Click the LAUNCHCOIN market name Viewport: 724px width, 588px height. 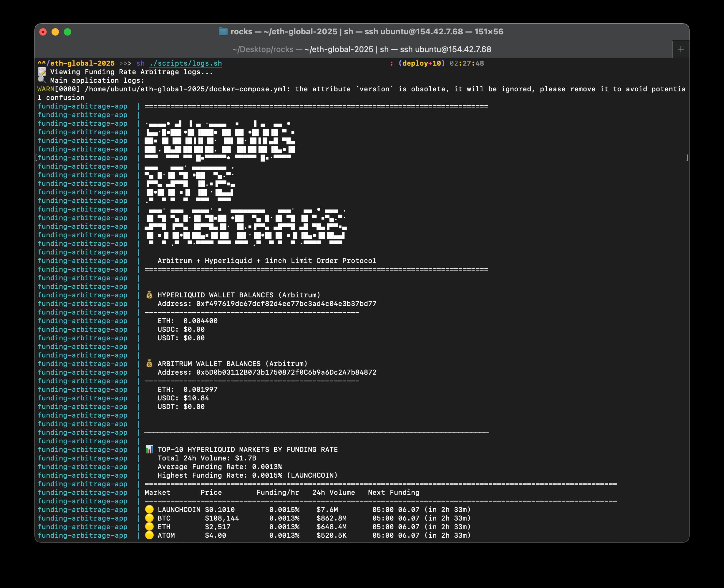click(x=179, y=510)
